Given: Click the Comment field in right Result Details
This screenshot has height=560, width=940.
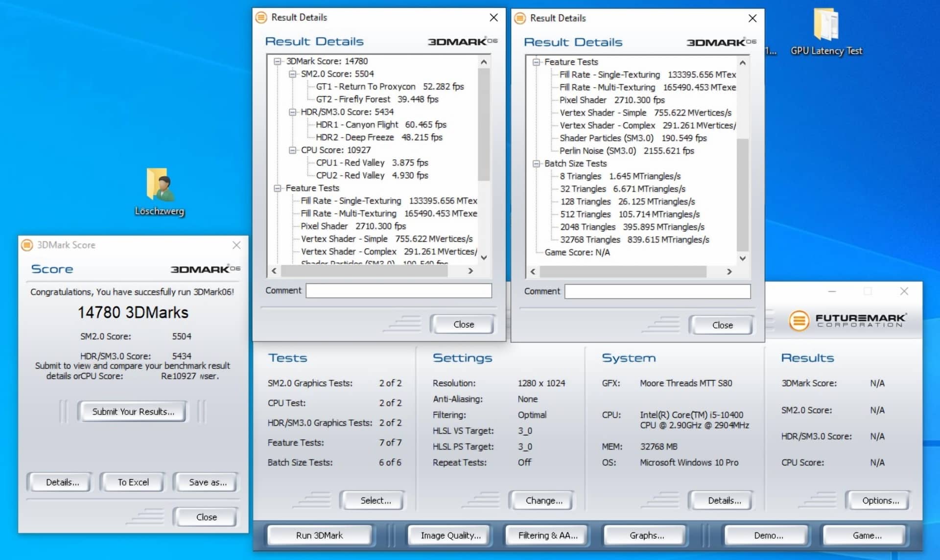Looking at the screenshot, I should (657, 291).
